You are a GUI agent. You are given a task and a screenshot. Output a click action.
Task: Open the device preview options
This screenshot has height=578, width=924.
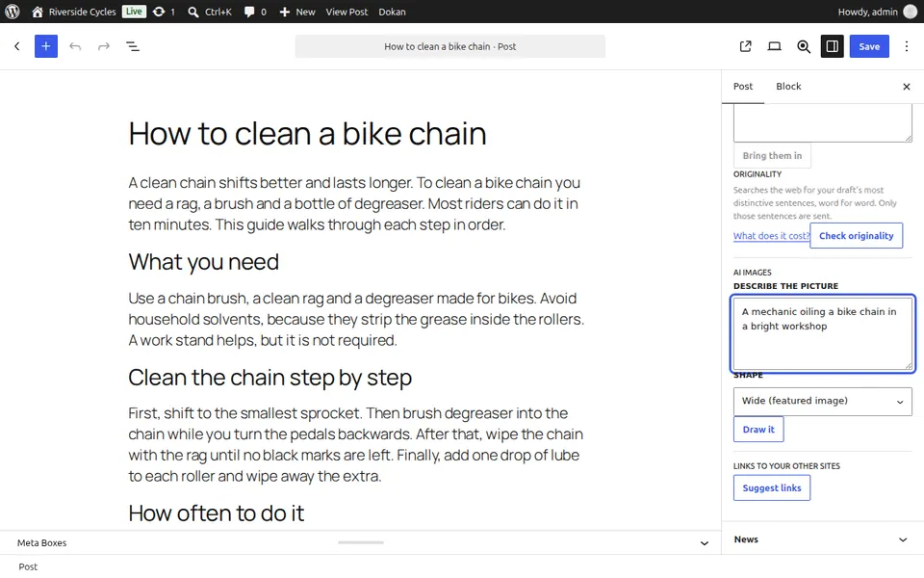click(x=774, y=46)
